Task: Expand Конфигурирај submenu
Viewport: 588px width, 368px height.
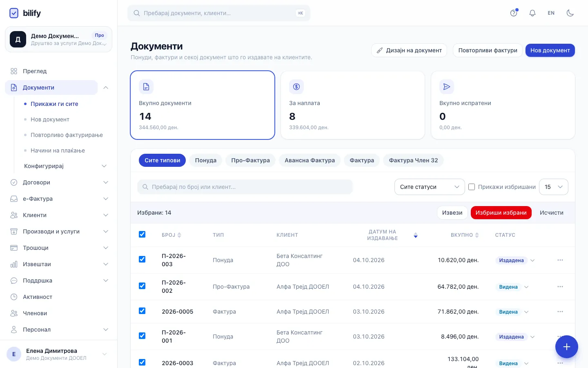Action: 104,166
